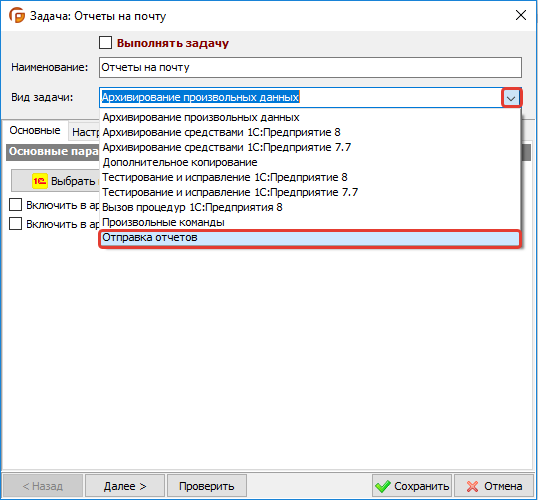
Task: Pick Произвольные команды option
Action: point(310,222)
